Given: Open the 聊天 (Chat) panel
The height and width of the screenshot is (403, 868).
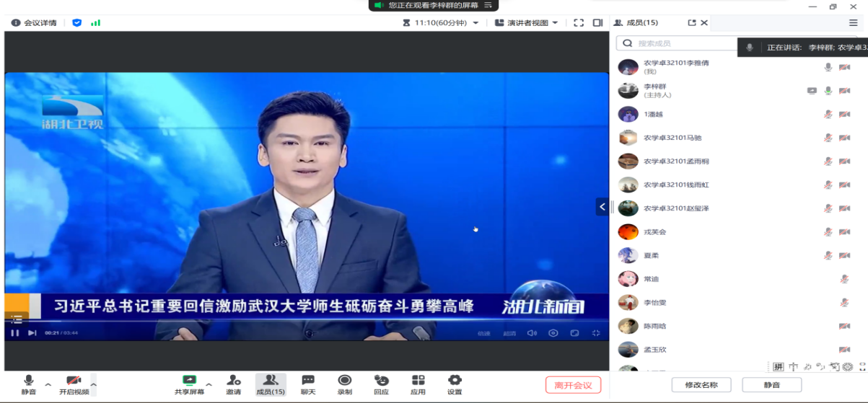Looking at the screenshot, I should [x=308, y=384].
